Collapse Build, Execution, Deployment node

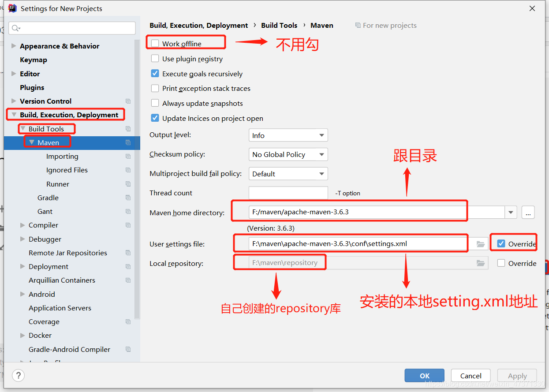(14, 115)
